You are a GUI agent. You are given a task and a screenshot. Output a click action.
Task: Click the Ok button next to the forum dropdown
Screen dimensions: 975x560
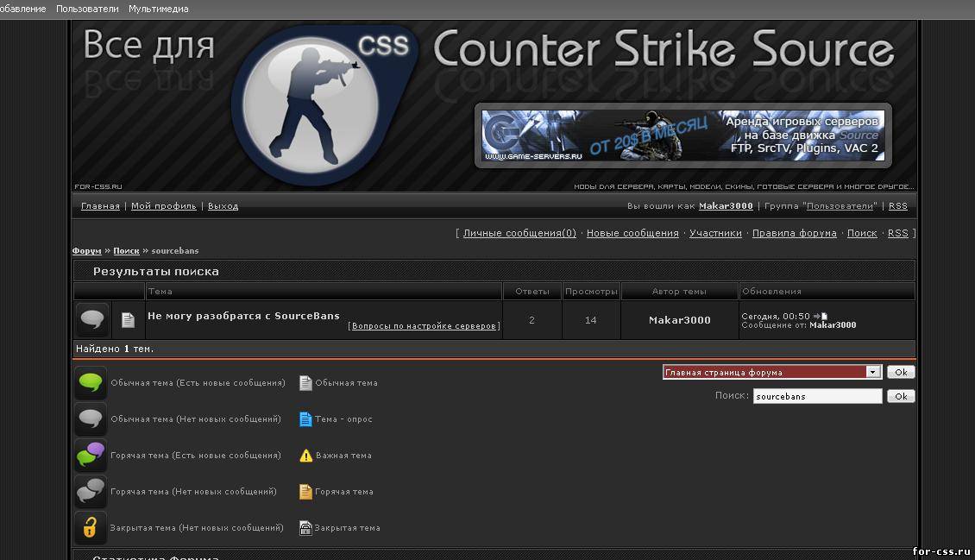901,372
